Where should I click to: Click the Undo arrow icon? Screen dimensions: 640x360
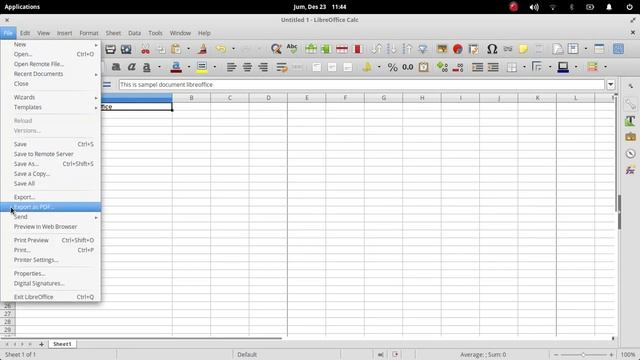pyautogui.click(x=221, y=49)
